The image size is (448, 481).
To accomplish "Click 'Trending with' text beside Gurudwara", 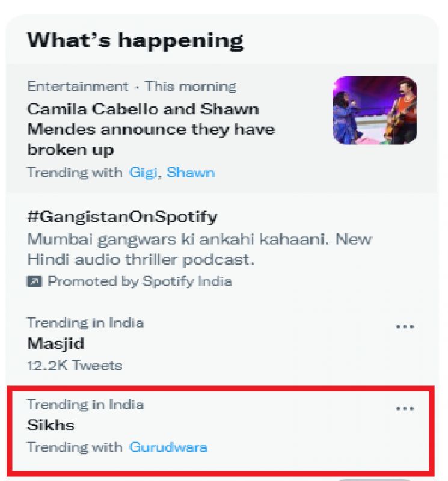I will [75, 447].
